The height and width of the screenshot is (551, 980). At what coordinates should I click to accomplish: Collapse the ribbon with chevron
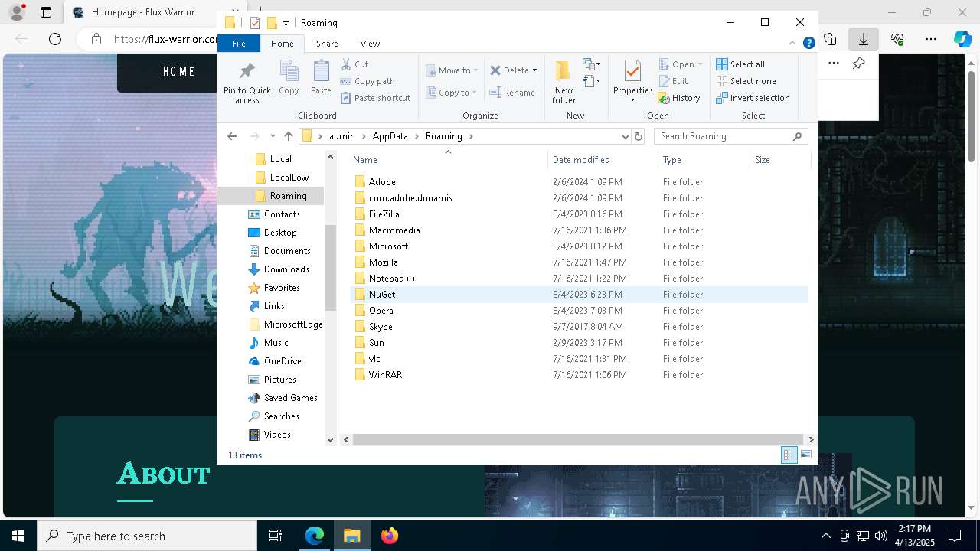pos(793,44)
